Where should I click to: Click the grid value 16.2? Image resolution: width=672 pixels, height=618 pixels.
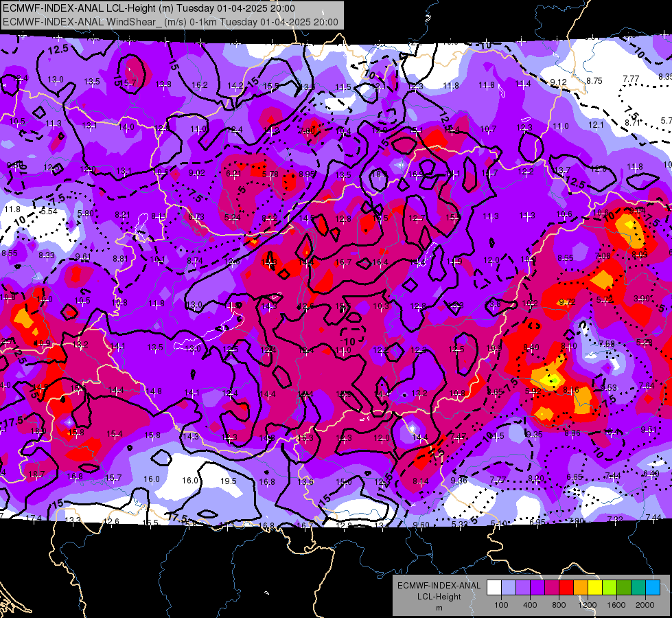[x=200, y=85]
